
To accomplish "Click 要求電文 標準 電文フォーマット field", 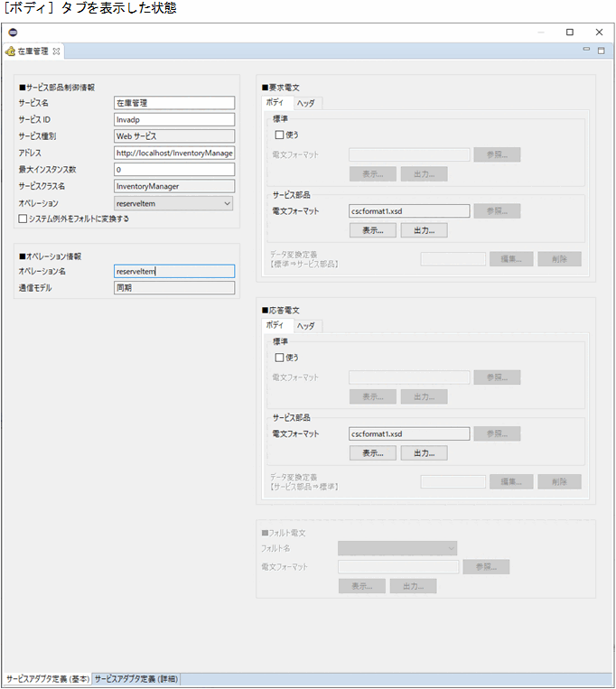I will (x=409, y=154).
